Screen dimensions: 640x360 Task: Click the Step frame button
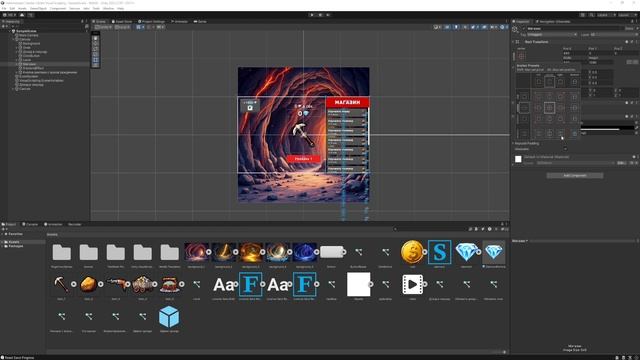[x=328, y=15]
